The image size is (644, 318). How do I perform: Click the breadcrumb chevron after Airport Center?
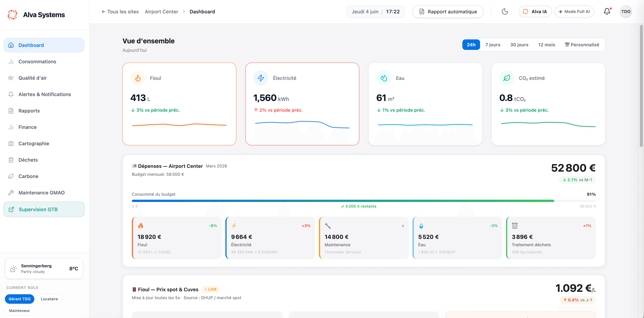[x=184, y=12]
